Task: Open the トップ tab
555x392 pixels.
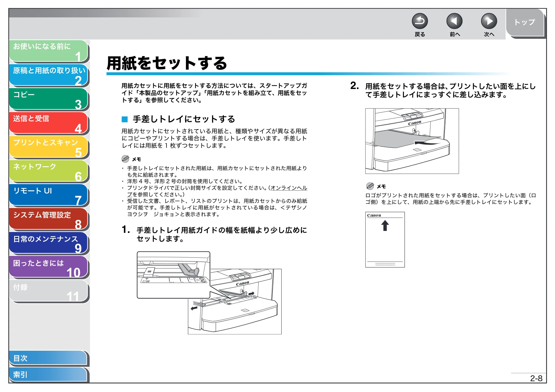Action: click(x=525, y=22)
